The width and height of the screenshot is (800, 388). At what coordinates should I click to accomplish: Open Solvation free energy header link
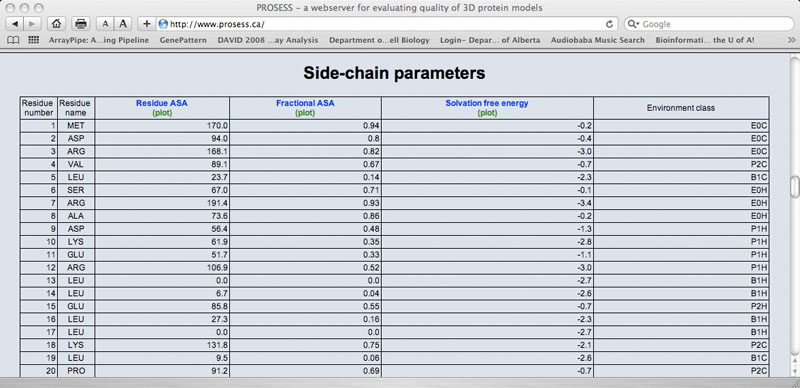click(x=487, y=103)
